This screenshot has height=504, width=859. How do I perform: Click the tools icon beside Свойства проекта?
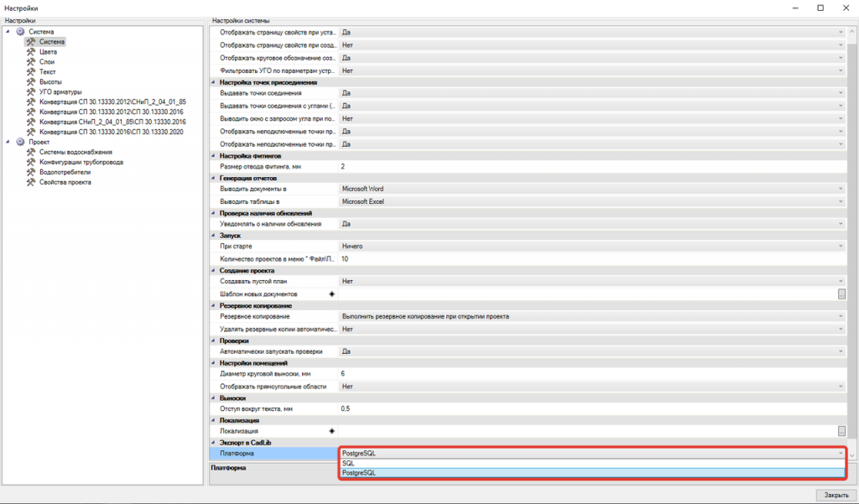click(x=31, y=182)
